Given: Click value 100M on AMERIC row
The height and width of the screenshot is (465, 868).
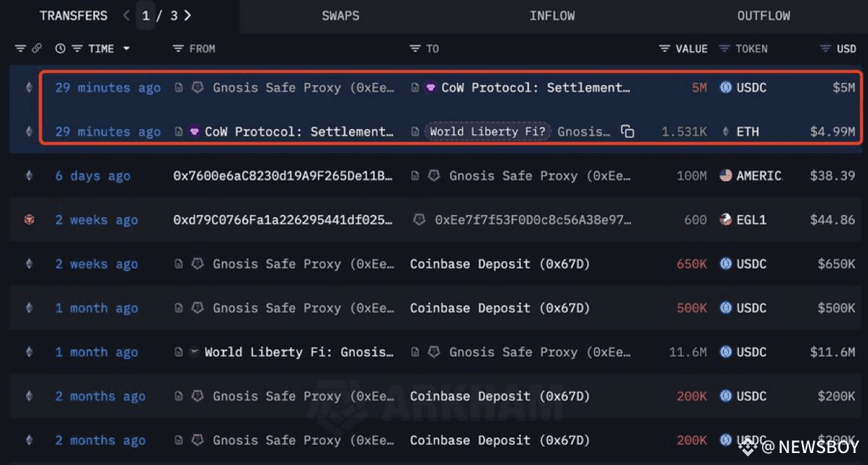Looking at the screenshot, I should [692, 176].
